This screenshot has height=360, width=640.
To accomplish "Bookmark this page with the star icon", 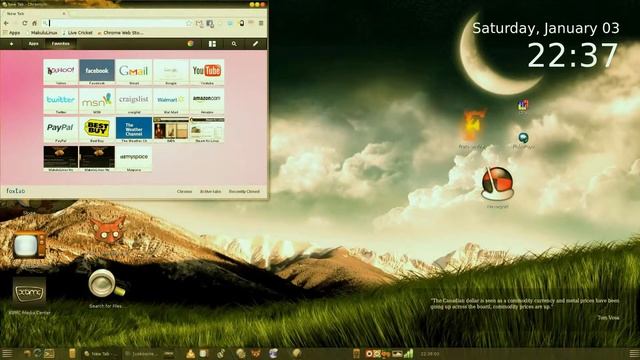I will click(x=189, y=23).
